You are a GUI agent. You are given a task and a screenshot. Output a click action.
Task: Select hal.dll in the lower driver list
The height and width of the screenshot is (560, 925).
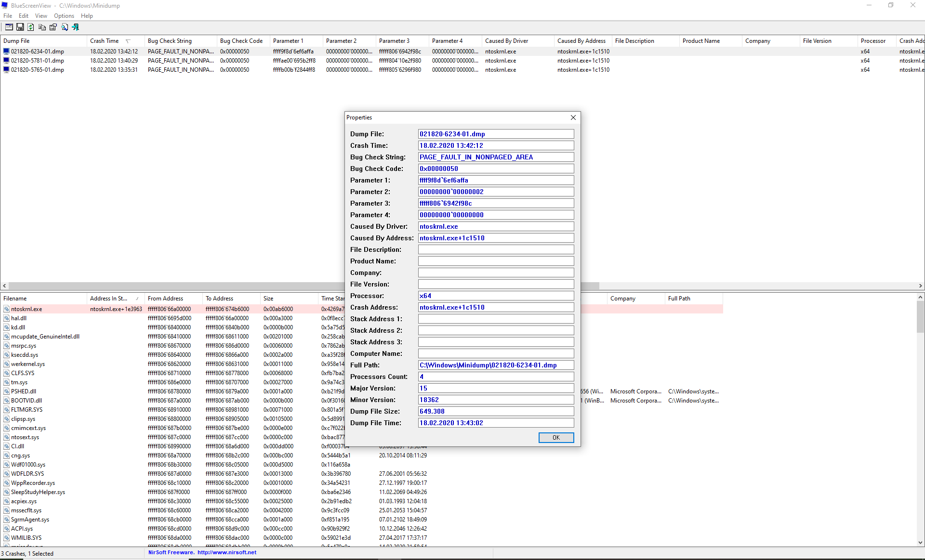[19, 318]
